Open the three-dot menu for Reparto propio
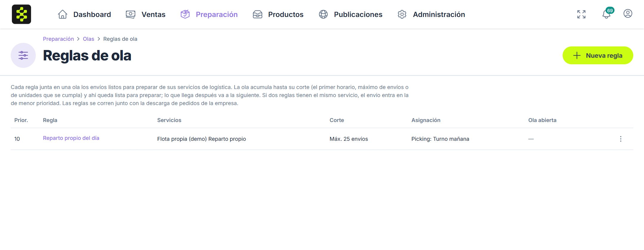Image resolution: width=644 pixels, height=250 pixels. 621,139
